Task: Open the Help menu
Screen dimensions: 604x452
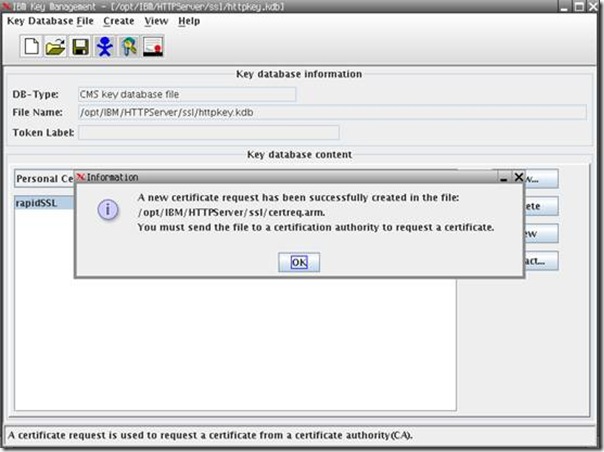Action: [x=189, y=21]
